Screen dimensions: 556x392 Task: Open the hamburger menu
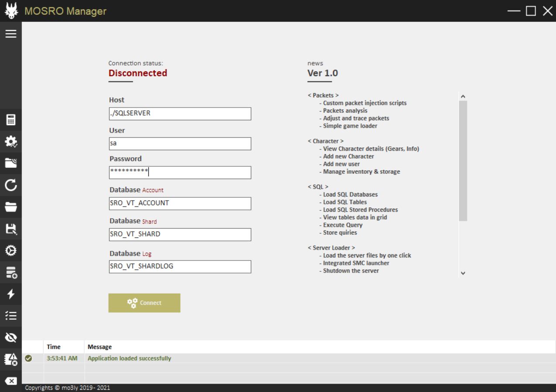coord(10,34)
